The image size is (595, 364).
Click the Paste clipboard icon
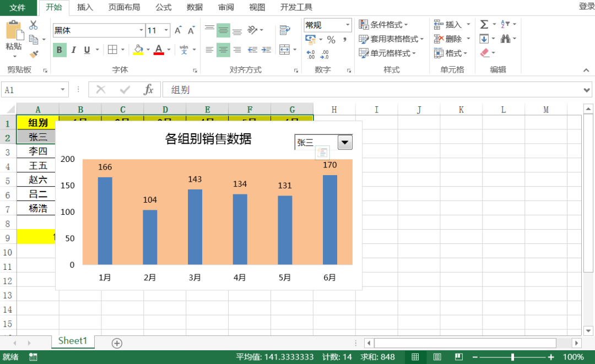coord(14,30)
